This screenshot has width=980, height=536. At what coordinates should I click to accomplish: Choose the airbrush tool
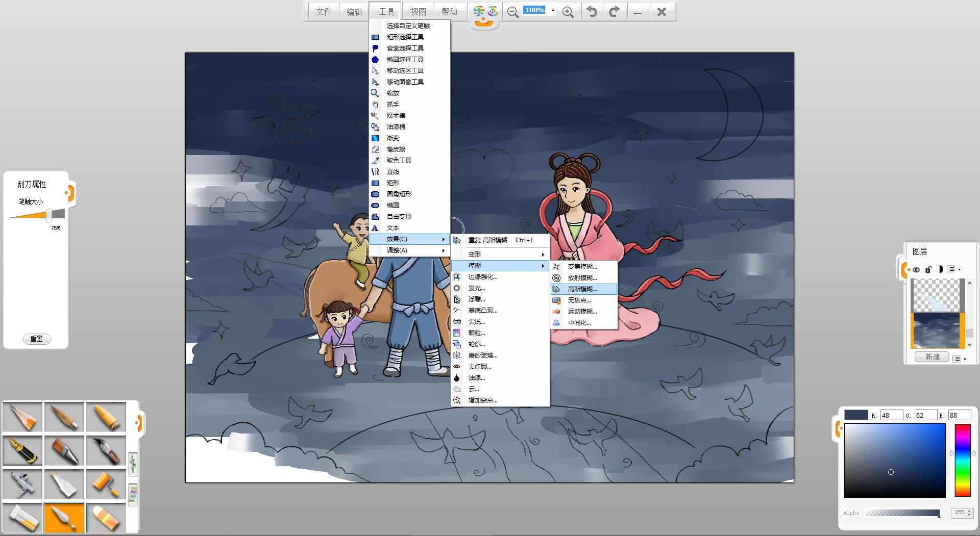click(22, 484)
